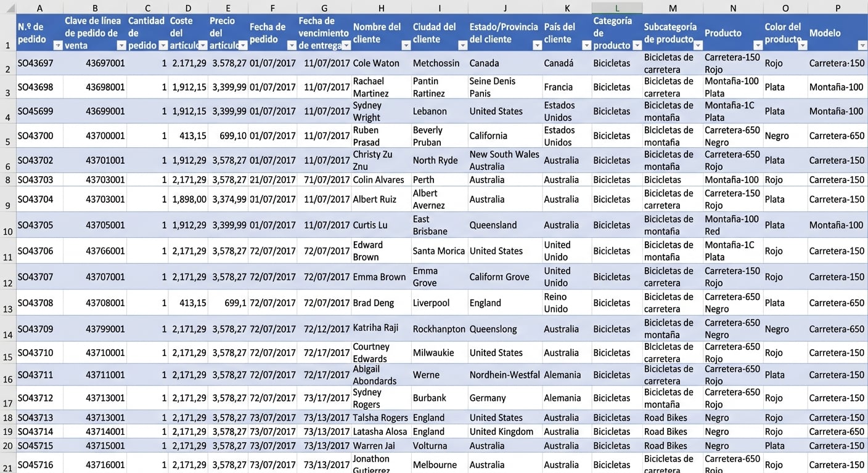
Task: Expand the Cantidad de pedido filter
Action: [x=163, y=46]
